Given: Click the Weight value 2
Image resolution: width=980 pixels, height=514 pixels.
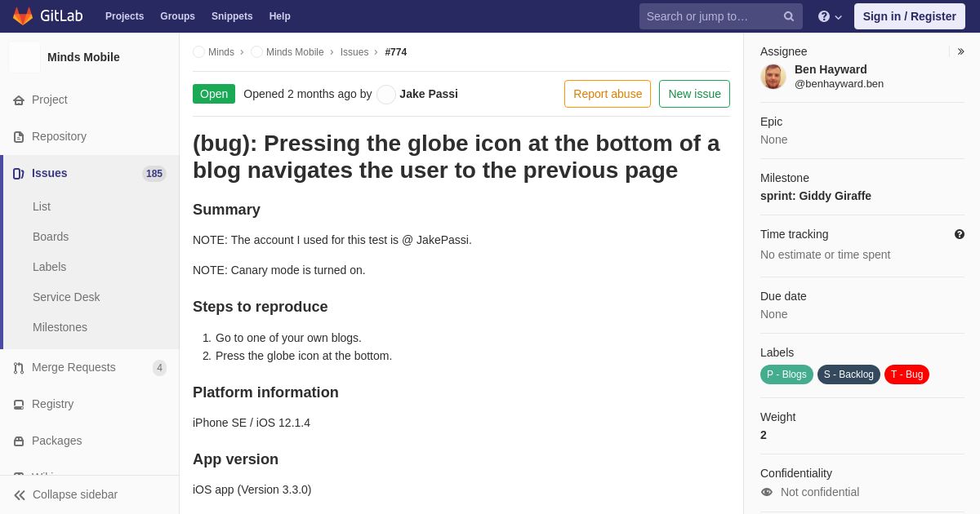Looking at the screenshot, I should (x=764, y=435).
